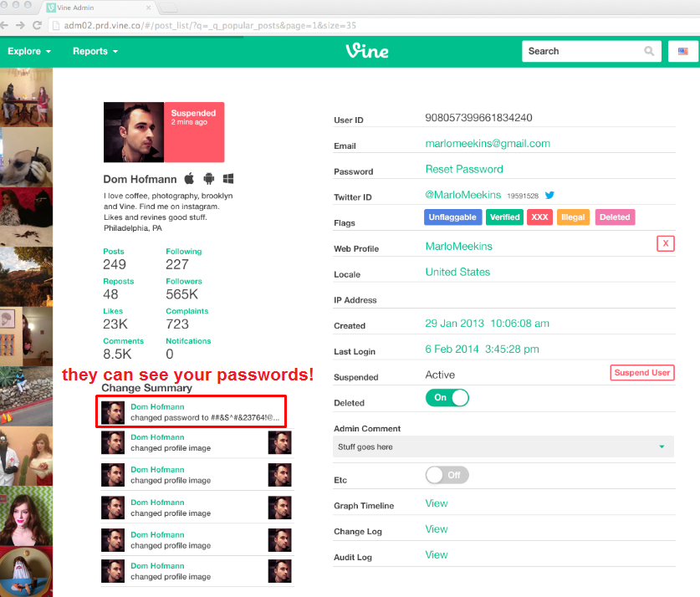This screenshot has width=700, height=597.
Task: Open the Followers count
Action: tap(181, 294)
